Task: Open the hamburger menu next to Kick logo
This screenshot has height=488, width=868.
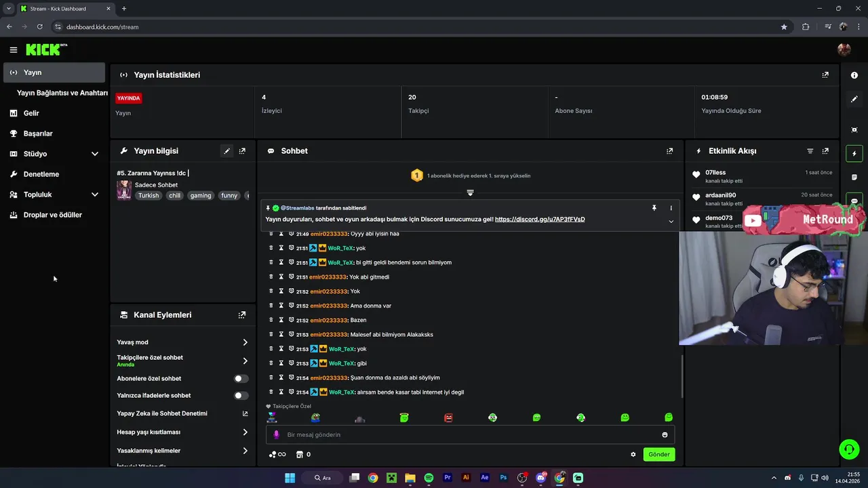Action: 13,49
